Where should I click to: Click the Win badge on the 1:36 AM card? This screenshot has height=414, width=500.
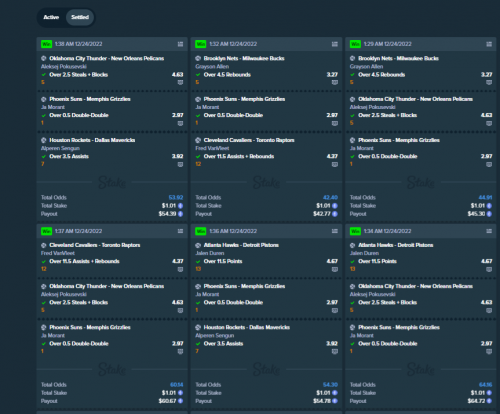tap(201, 231)
